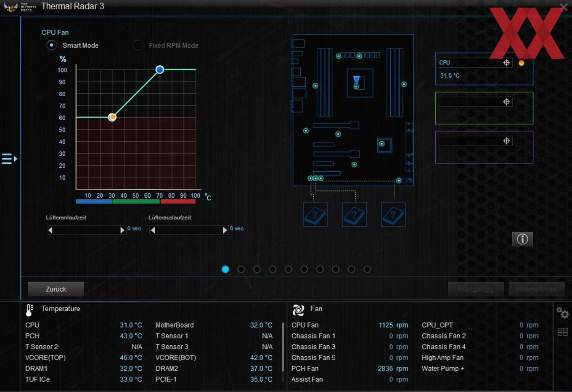
Task: Click the blue curve point at 100%
Action: point(159,69)
